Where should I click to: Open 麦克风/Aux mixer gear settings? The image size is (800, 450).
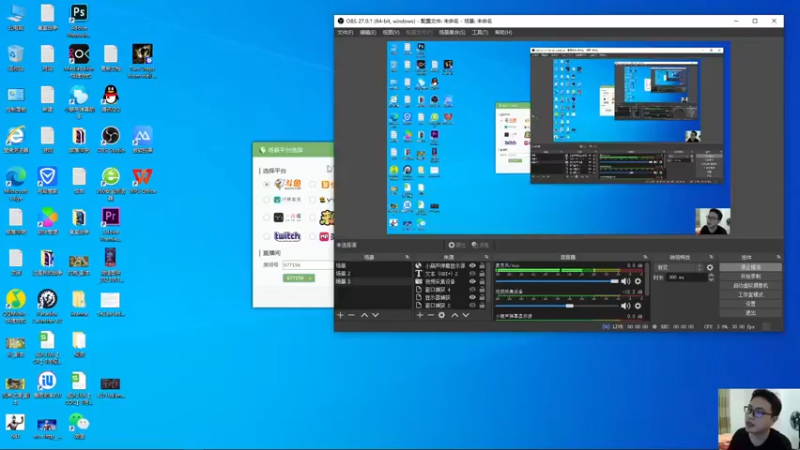click(638, 281)
